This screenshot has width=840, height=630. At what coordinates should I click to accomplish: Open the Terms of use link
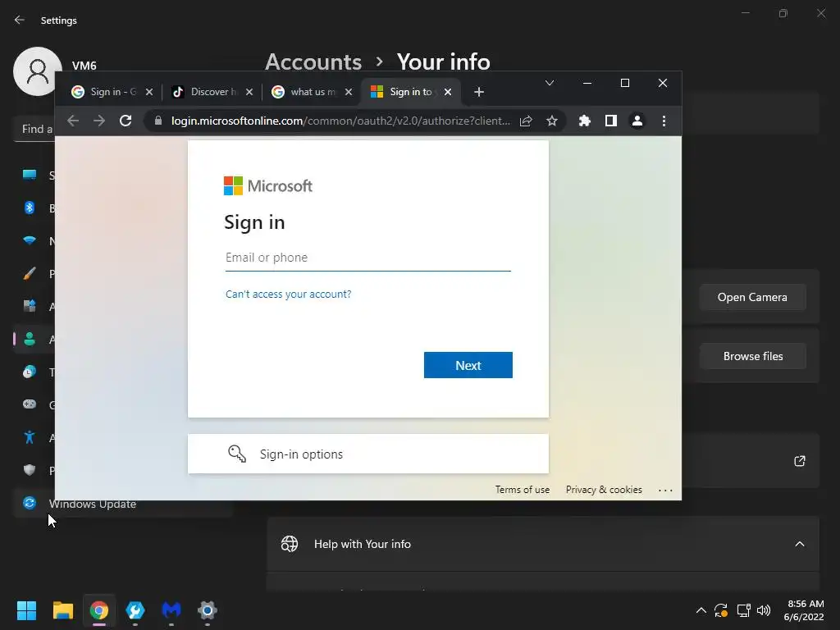pos(523,490)
